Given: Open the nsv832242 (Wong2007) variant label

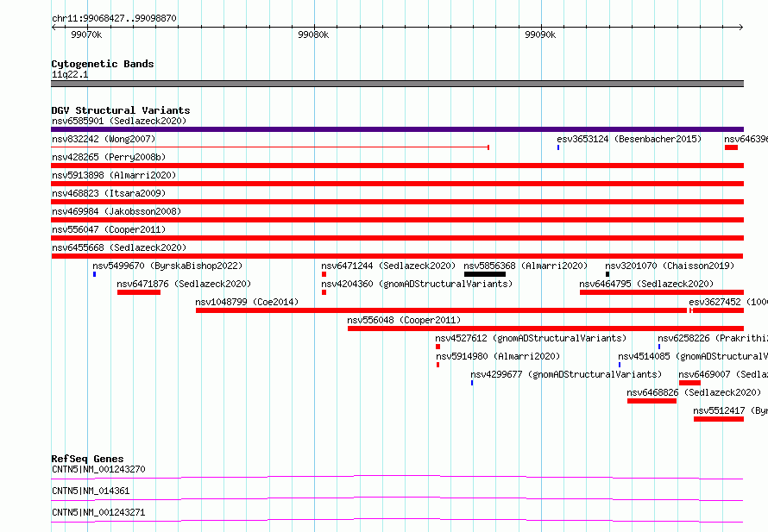Looking at the screenshot, I should click(x=104, y=139).
